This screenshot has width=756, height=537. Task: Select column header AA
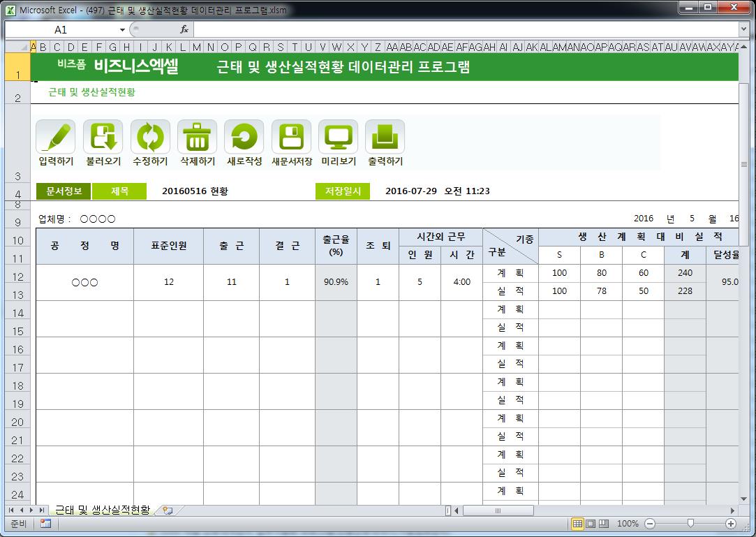pyautogui.click(x=392, y=47)
